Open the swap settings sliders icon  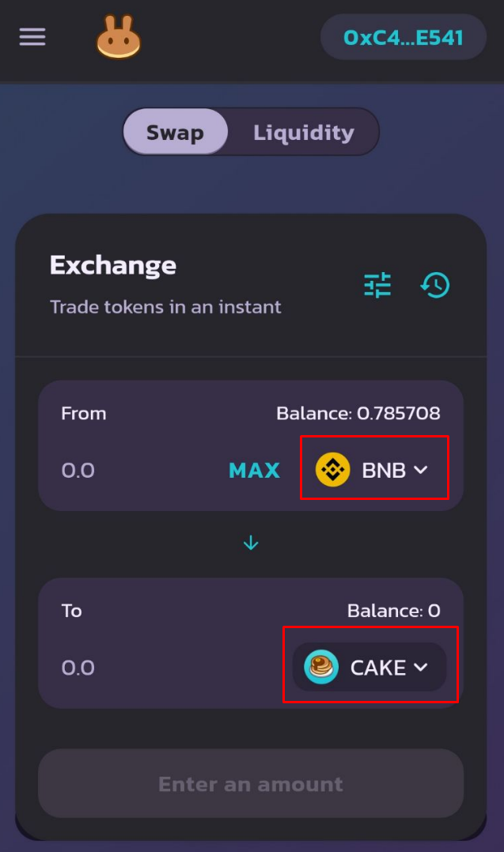[377, 285]
